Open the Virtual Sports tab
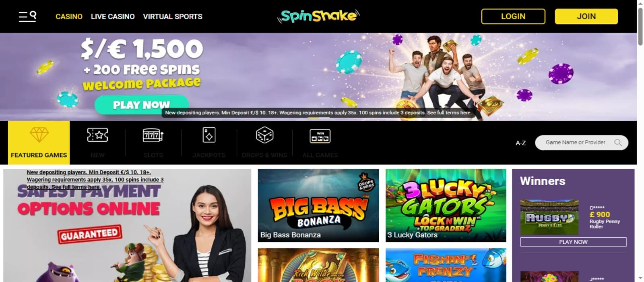Viewport: 644px width, 282px height. pyautogui.click(x=173, y=17)
